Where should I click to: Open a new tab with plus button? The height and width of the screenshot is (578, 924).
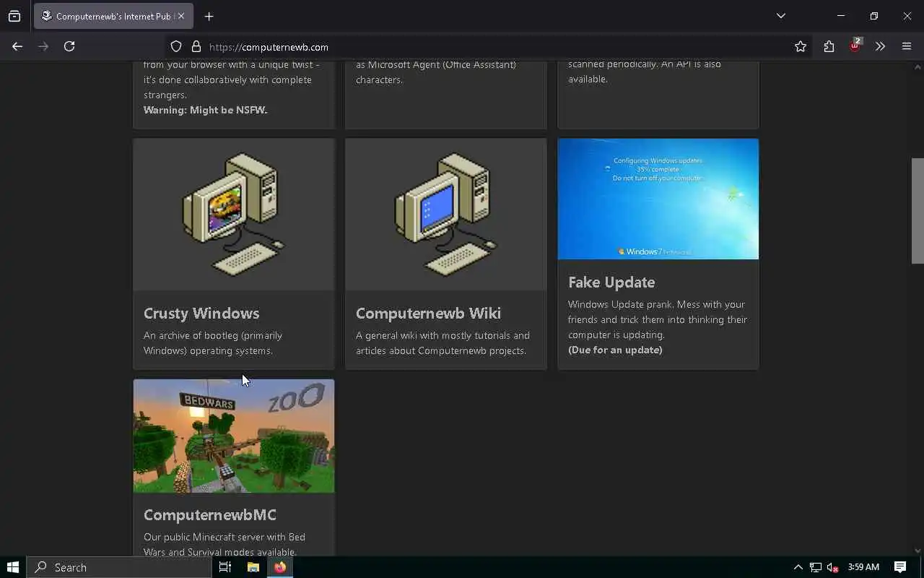coord(209,16)
